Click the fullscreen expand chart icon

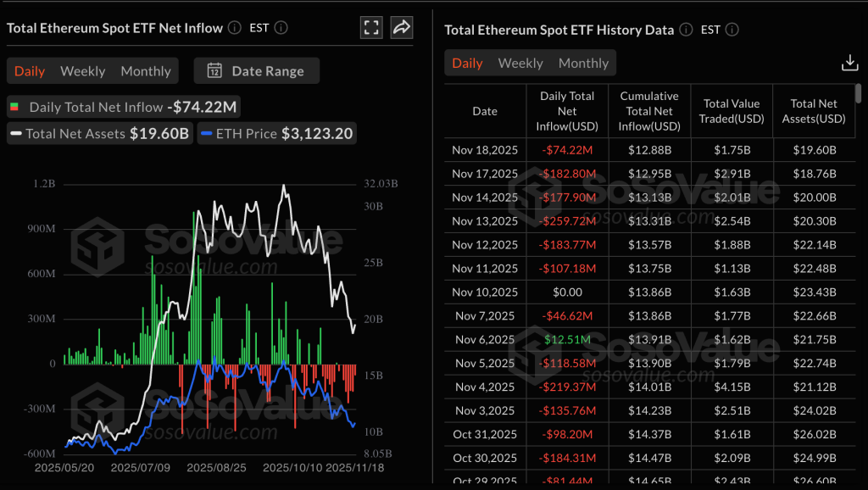coord(371,27)
